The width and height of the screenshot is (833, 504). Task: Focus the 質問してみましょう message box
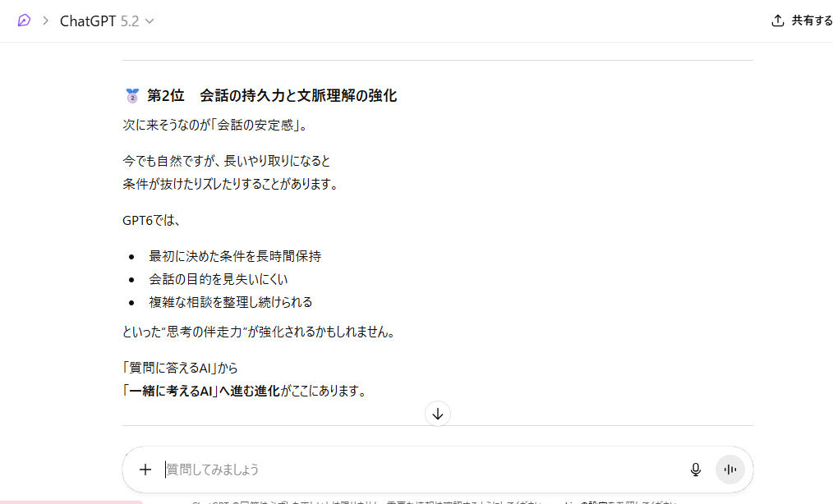(x=411, y=470)
